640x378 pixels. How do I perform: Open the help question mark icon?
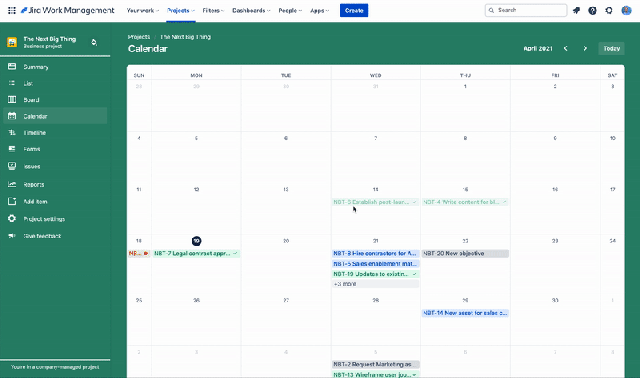pyautogui.click(x=592, y=11)
